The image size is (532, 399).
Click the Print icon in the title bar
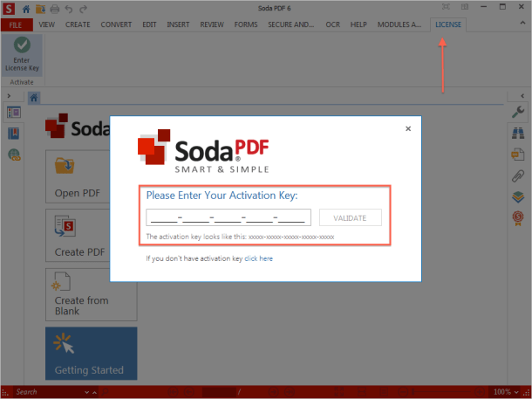click(x=55, y=9)
